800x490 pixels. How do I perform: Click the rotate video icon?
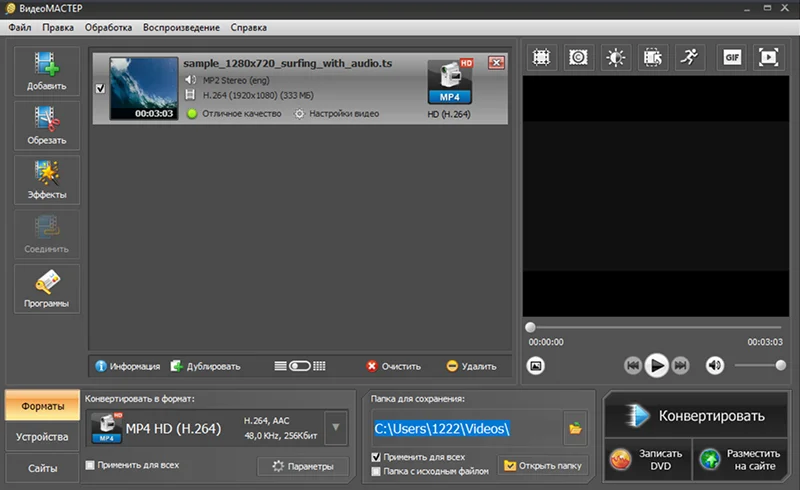coord(653,57)
